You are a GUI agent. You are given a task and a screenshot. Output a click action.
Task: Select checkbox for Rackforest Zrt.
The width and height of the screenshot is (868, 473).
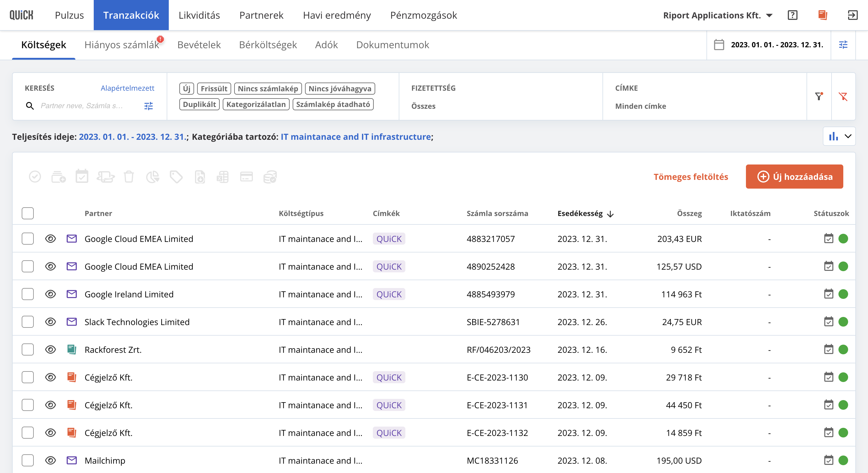point(28,349)
